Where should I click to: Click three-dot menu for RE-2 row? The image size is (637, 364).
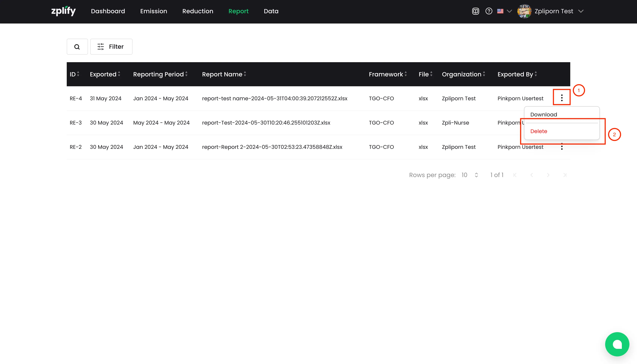click(x=562, y=147)
